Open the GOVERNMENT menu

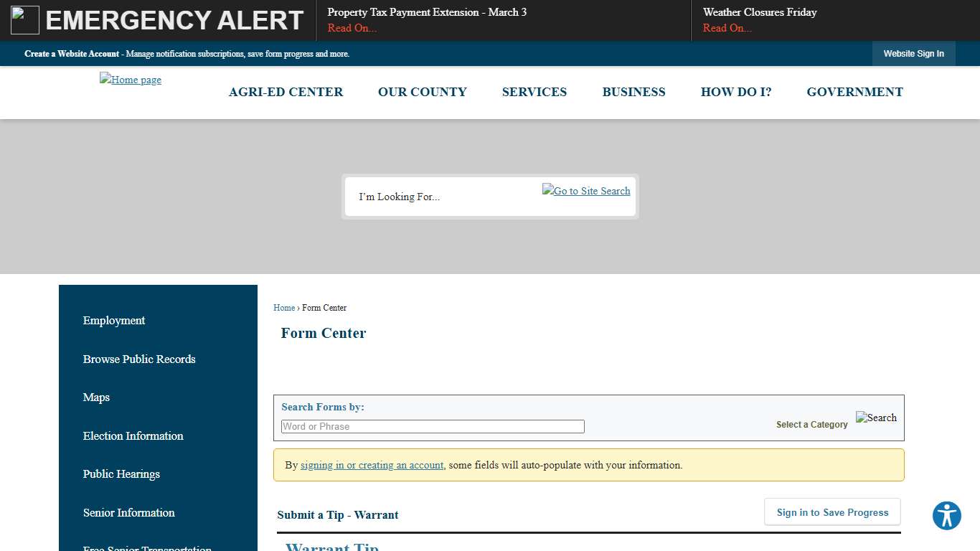854,92
